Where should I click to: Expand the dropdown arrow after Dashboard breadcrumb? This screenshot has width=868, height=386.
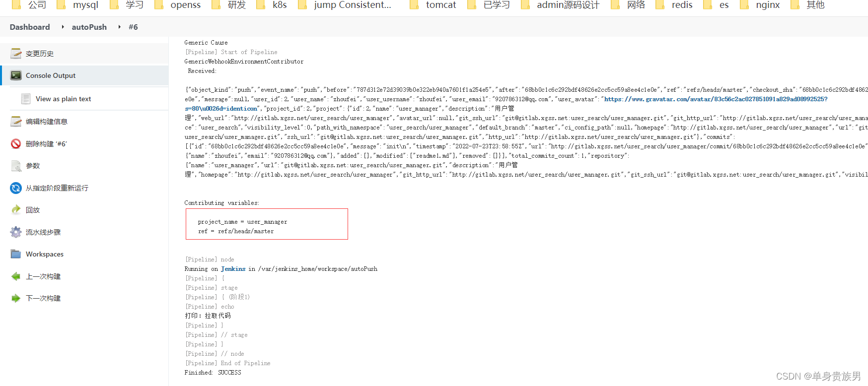(63, 27)
